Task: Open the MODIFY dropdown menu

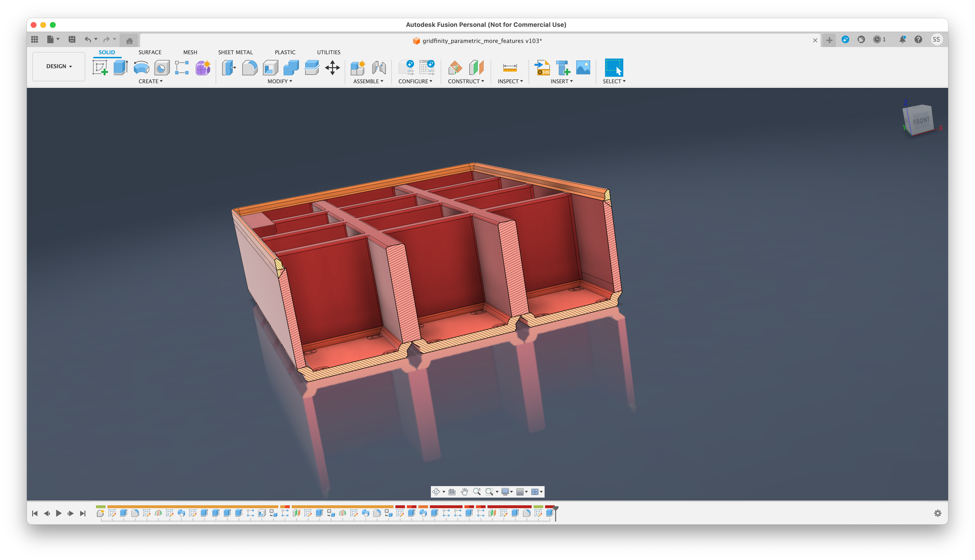Action: (x=280, y=81)
